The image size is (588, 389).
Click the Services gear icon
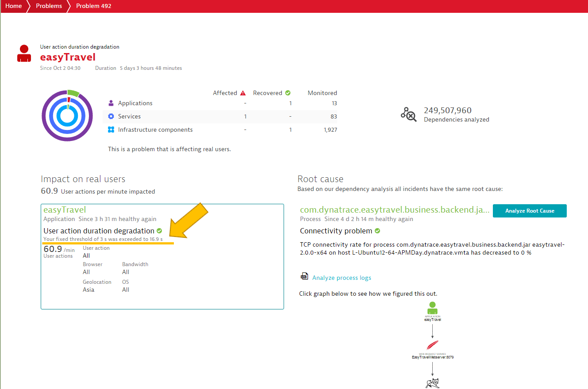[111, 116]
